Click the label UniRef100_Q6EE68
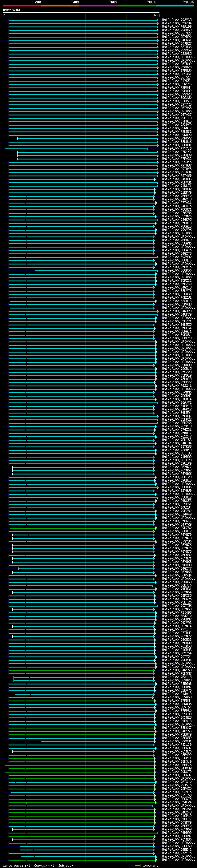Image resolution: width=197 pixels, height=868 pixels. tap(177, 846)
